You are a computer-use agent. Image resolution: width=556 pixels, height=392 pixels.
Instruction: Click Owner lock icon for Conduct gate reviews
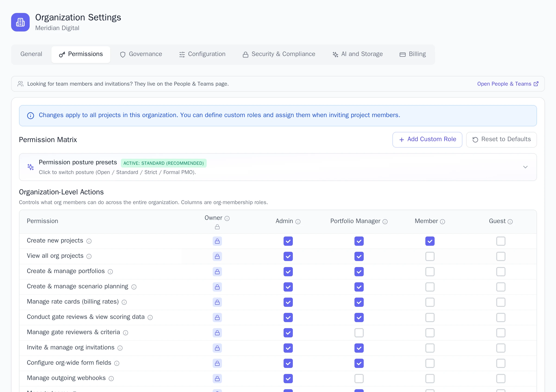coord(217,317)
